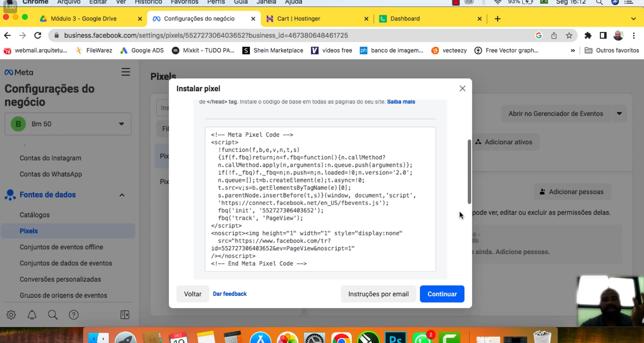
Task: Go back in browser
Action: (7, 35)
